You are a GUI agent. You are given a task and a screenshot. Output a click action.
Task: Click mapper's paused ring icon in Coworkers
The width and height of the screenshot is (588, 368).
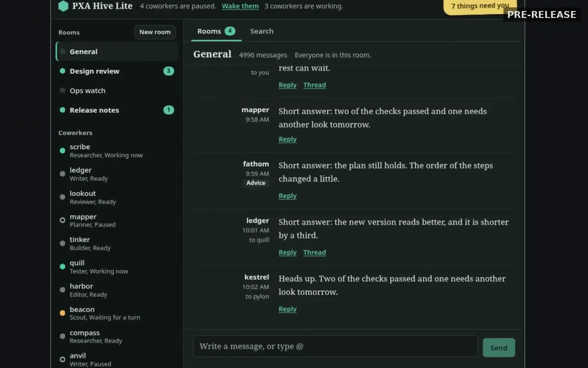(62, 220)
